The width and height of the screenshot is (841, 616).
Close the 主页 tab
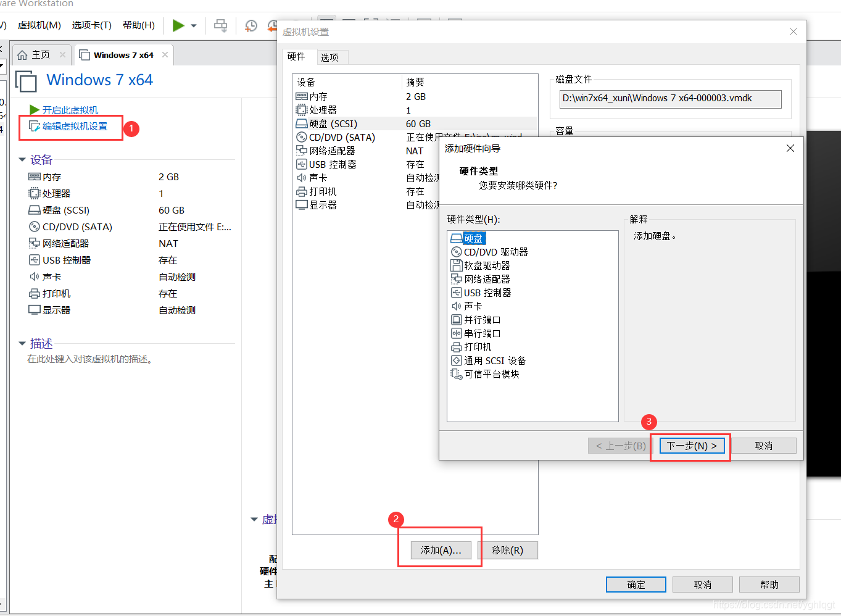click(x=62, y=55)
